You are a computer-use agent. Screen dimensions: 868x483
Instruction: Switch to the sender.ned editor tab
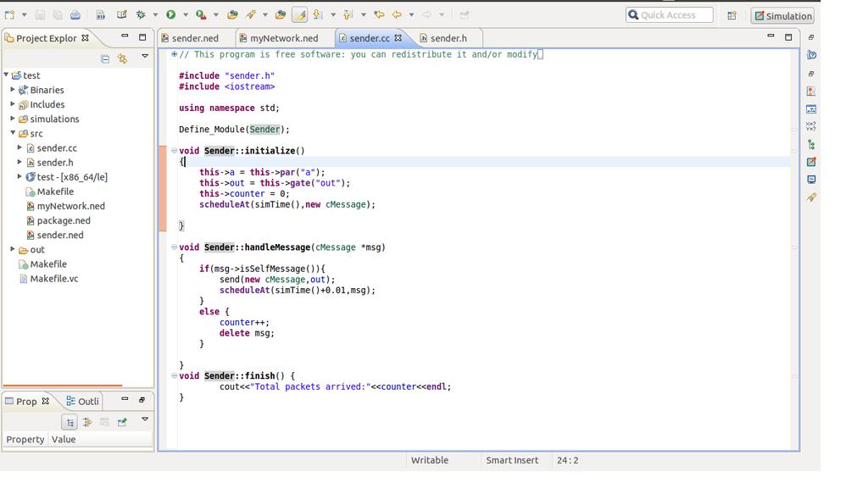click(190, 38)
